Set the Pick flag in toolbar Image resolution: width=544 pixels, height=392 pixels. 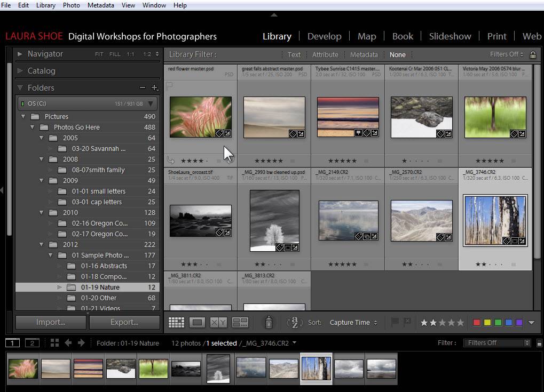[396, 322]
